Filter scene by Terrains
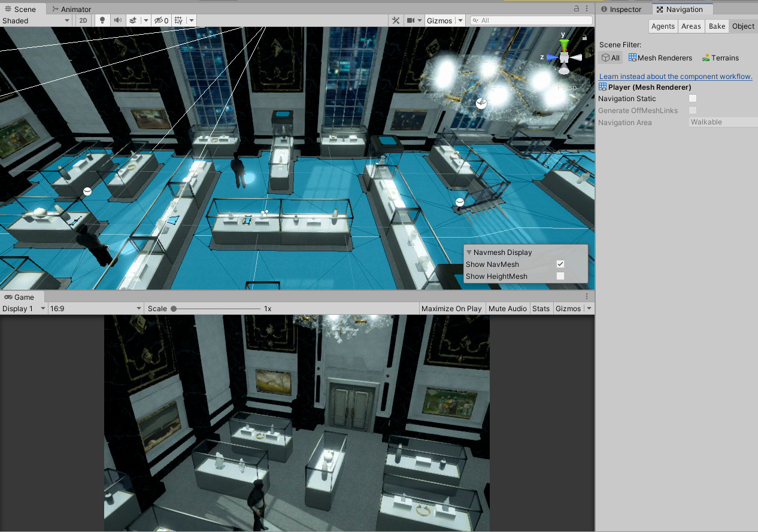This screenshot has width=758, height=532. point(720,58)
